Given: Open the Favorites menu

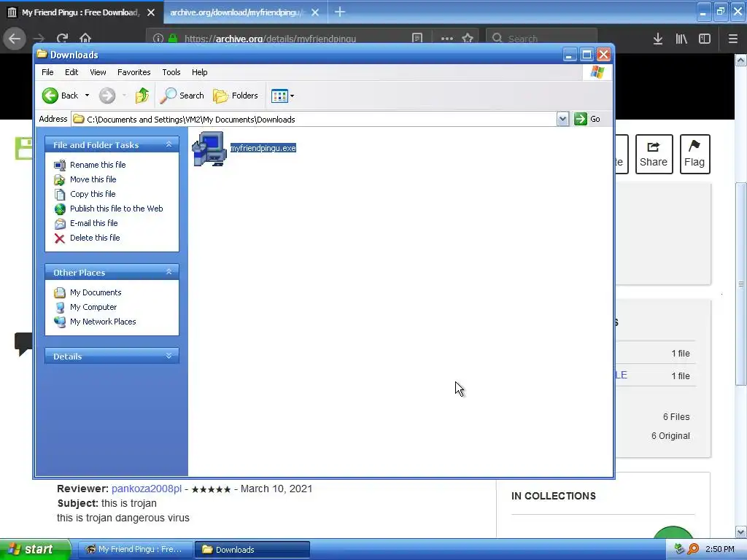Looking at the screenshot, I should click(134, 72).
